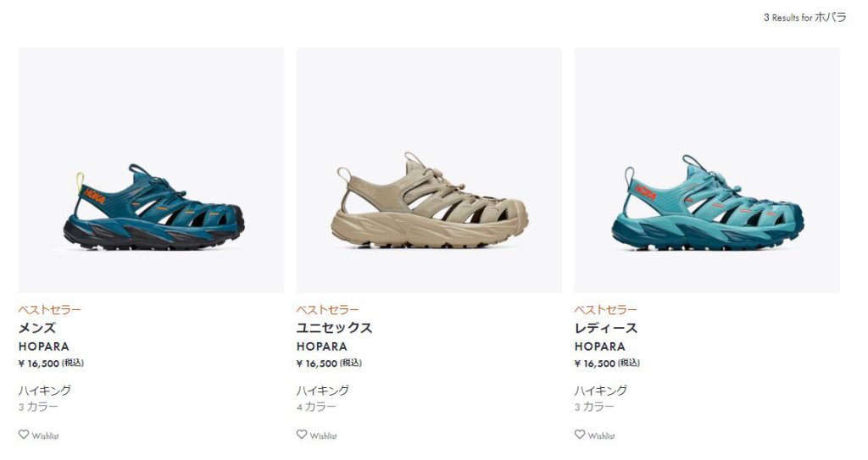Open the light blue ladies' HOPARA image

pos(707,170)
